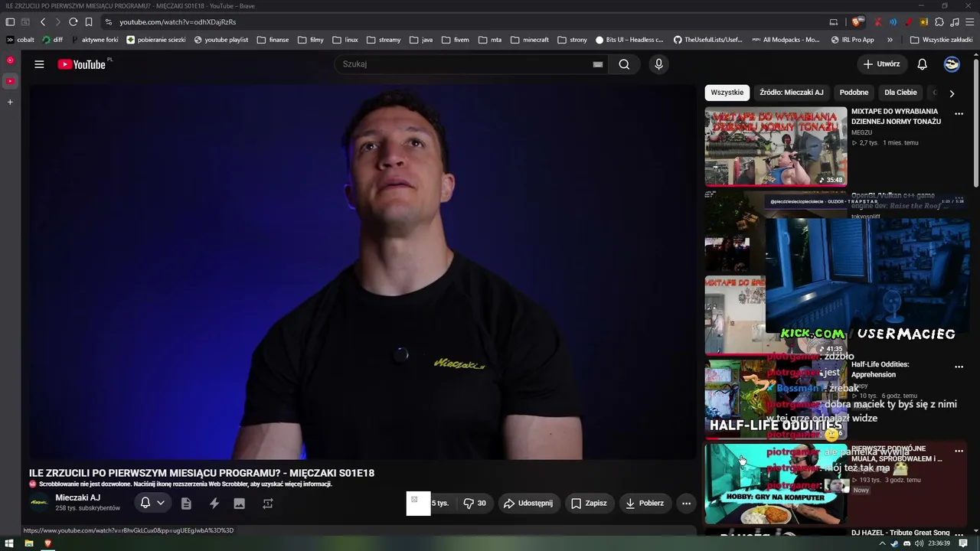Open the YouTube guide hamburger menu
Screen dimensions: 980x551
pos(39,64)
